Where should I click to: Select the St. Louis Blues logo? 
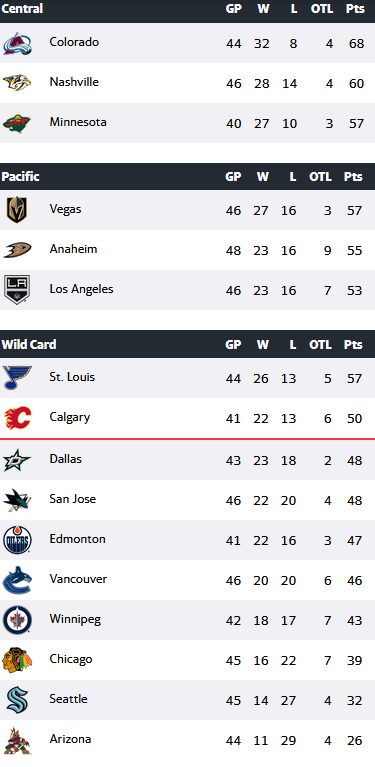click(17, 378)
